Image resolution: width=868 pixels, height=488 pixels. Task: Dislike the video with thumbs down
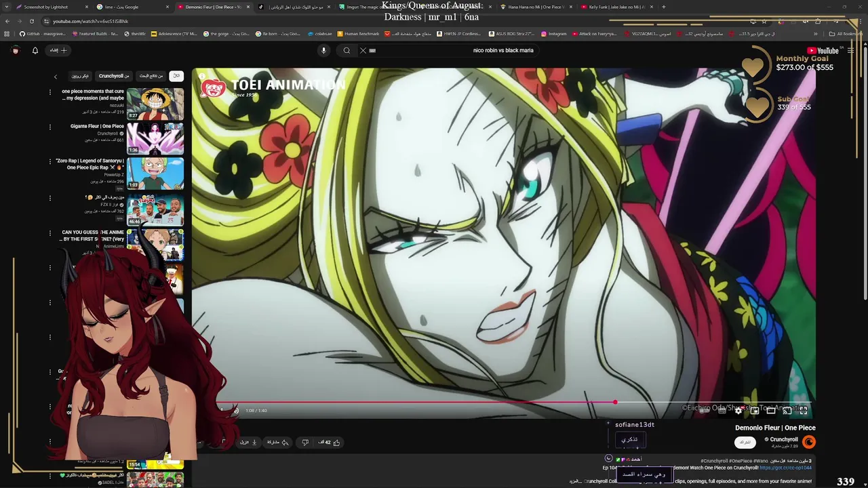point(305,443)
